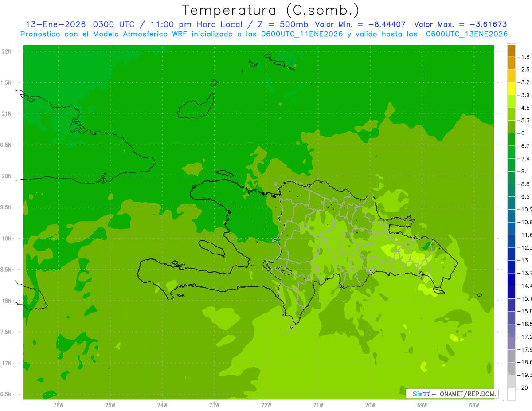Select the "-8.1" legend label
The height and width of the screenshot is (411, 532).
tap(524, 171)
